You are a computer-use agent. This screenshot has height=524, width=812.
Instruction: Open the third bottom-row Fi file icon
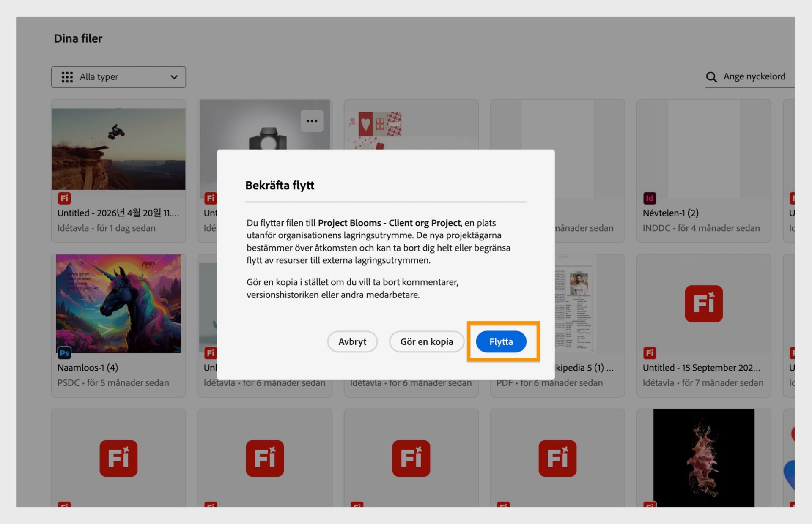pyautogui.click(x=411, y=458)
